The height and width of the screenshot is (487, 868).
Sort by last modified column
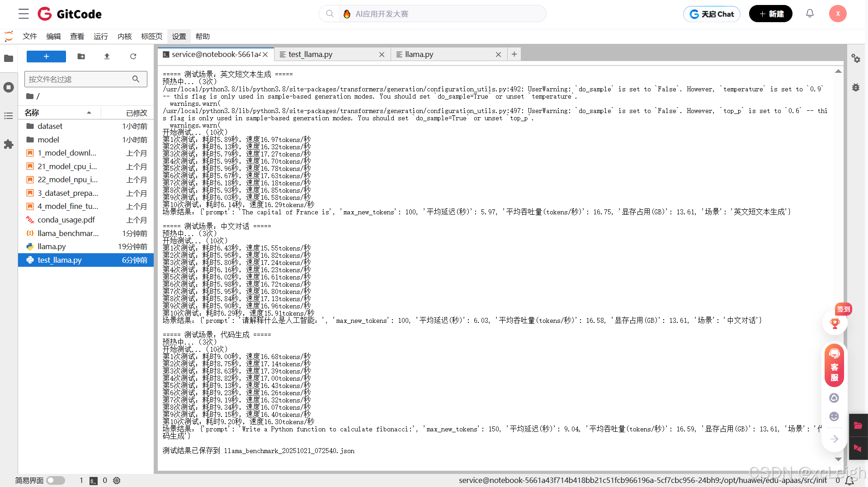coord(128,113)
